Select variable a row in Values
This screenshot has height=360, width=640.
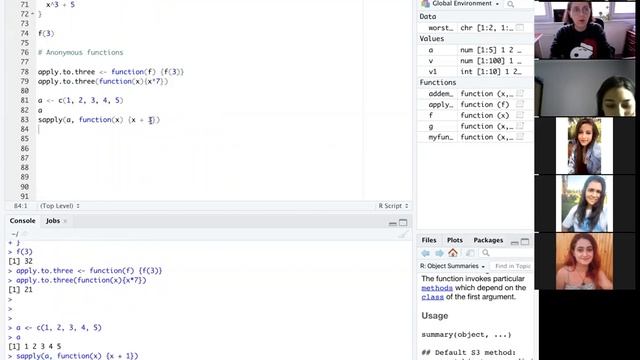tap(475, 50)
